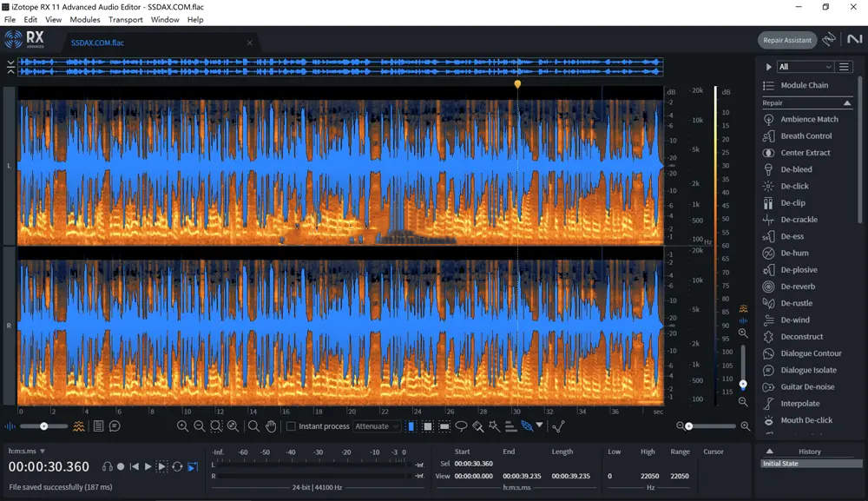This screenshot has width=868, height=501.
Task: Collapse the waveform overview strip
Action: coord(10,67)
